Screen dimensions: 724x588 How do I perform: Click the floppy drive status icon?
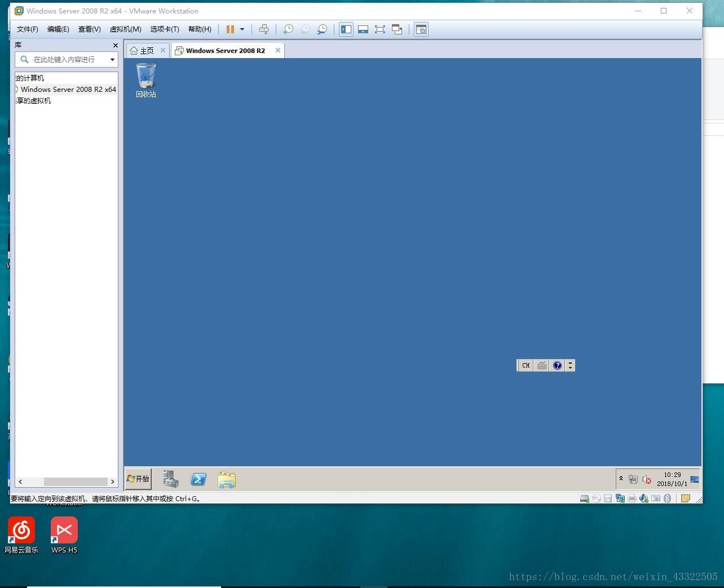click(x=608, y=498)
